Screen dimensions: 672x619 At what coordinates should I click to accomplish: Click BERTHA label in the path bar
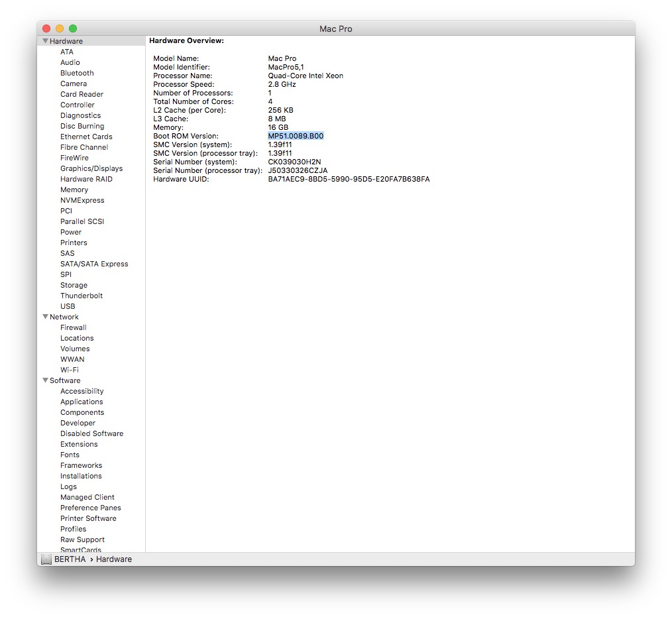pos(70,559)
